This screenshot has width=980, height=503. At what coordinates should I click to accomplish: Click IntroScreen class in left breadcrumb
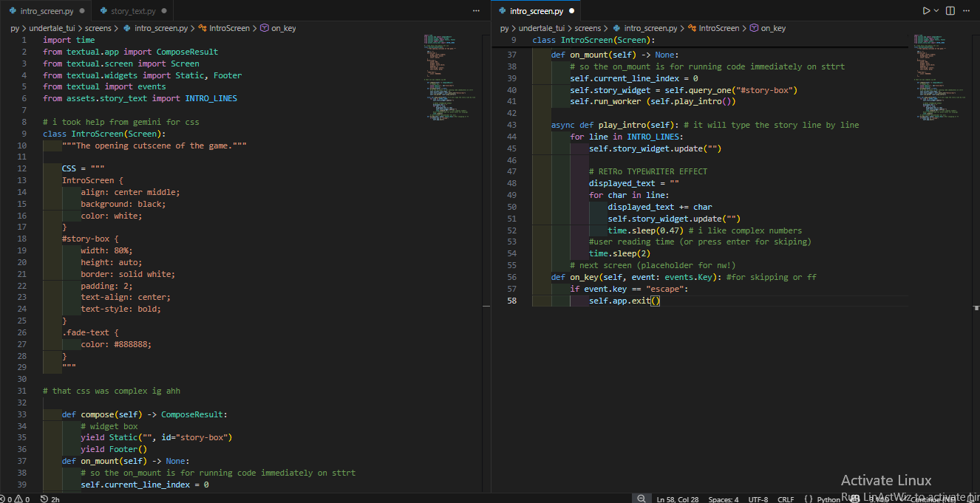229,28
